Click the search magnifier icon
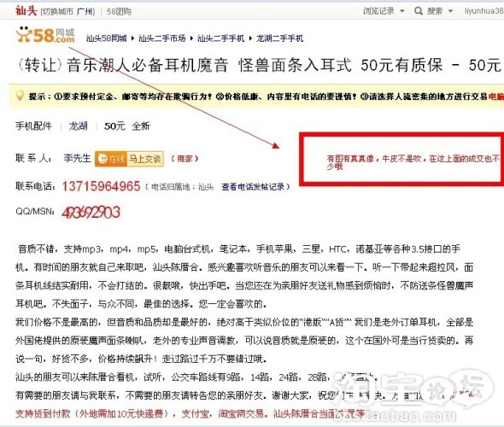 click(419, 11)
